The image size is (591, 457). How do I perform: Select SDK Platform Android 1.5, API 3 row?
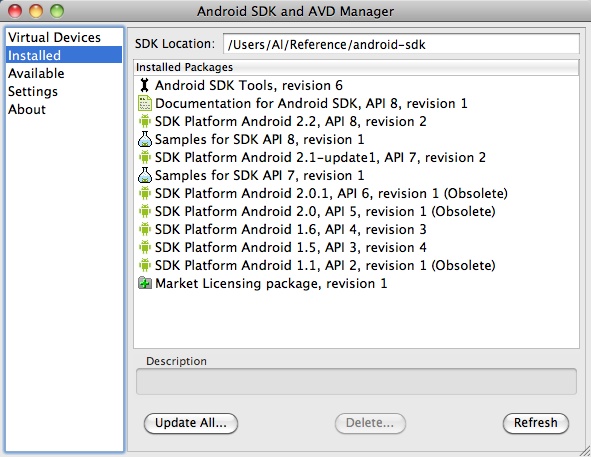point(356,247)
